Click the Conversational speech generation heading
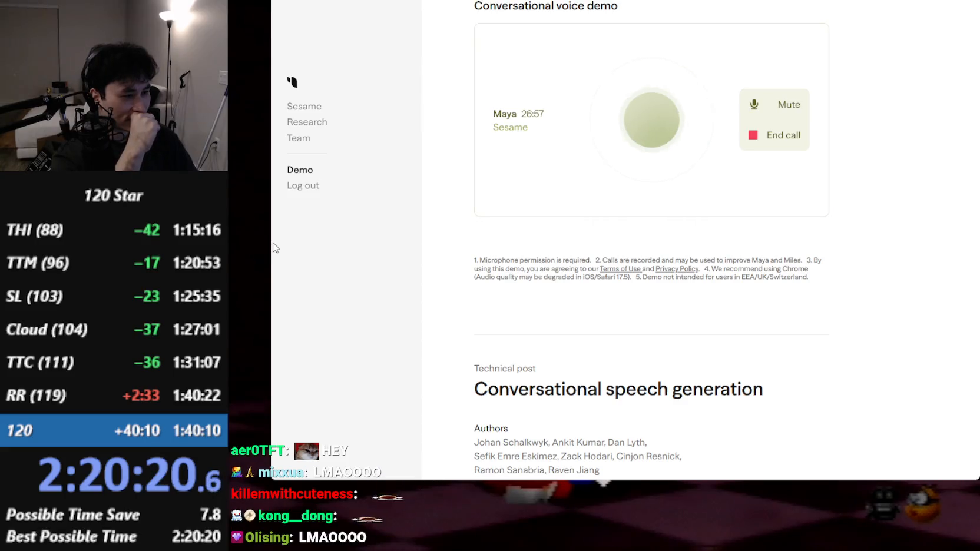 coord(618,389)
